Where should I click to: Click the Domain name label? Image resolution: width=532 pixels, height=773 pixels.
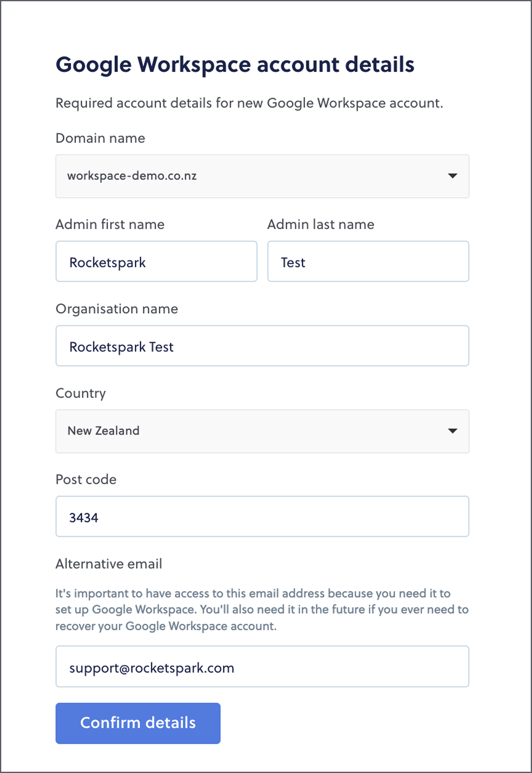point(100,138)
